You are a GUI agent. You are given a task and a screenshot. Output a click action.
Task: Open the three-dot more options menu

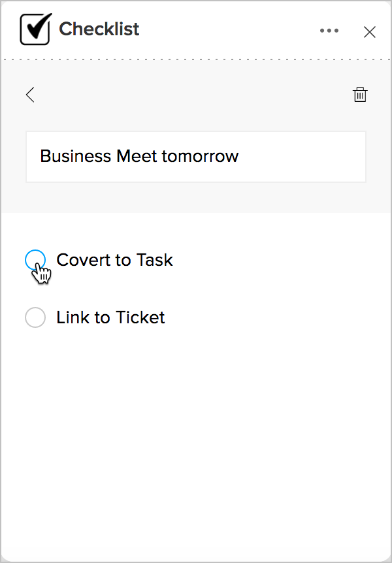(x=329, y=31)
